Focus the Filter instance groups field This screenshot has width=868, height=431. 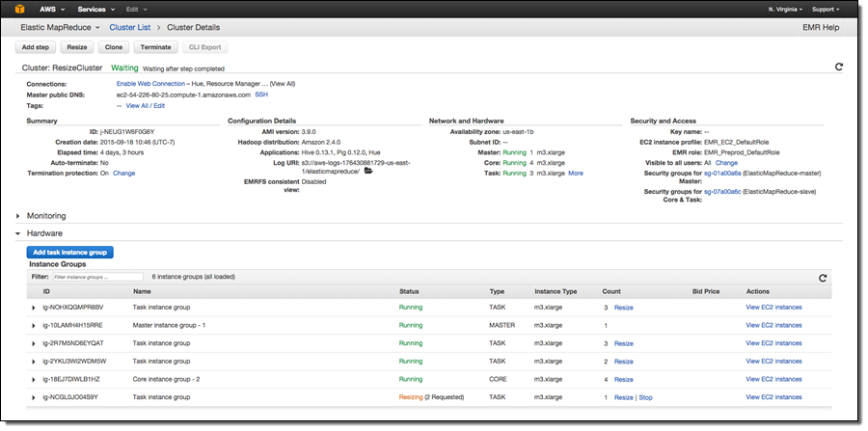coord(97,277)
